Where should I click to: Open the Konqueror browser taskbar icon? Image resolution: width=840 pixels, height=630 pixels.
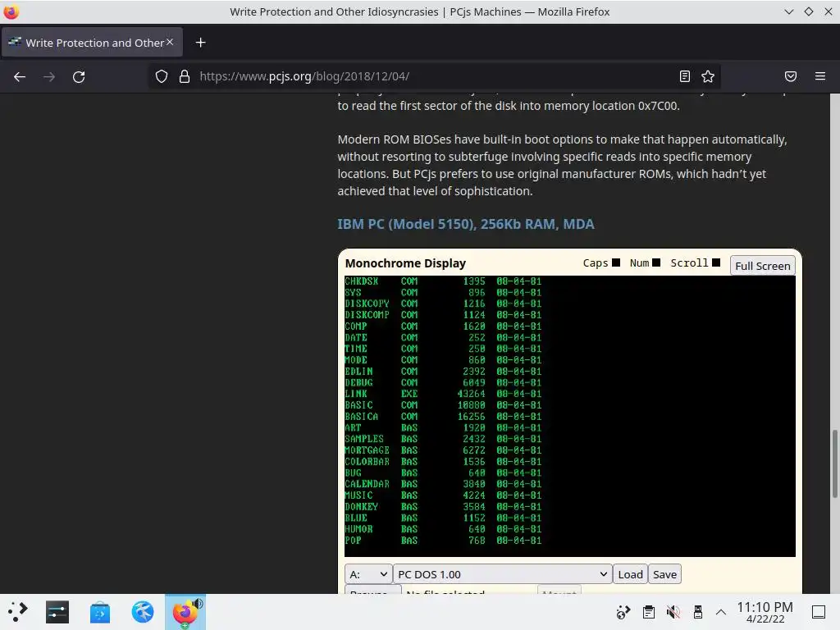click(x=143, y=612)
